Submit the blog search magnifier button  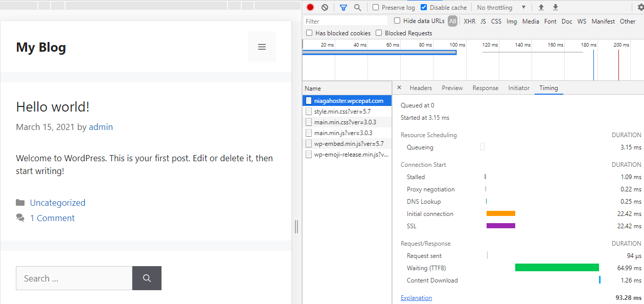[147, 278]
